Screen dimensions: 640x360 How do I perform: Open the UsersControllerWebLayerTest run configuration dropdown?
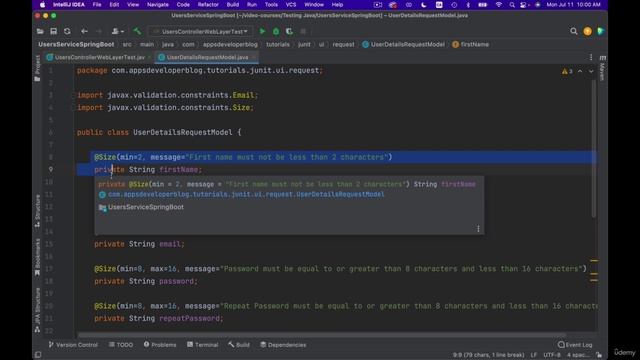pyautogui.click(x=200, y=31)
